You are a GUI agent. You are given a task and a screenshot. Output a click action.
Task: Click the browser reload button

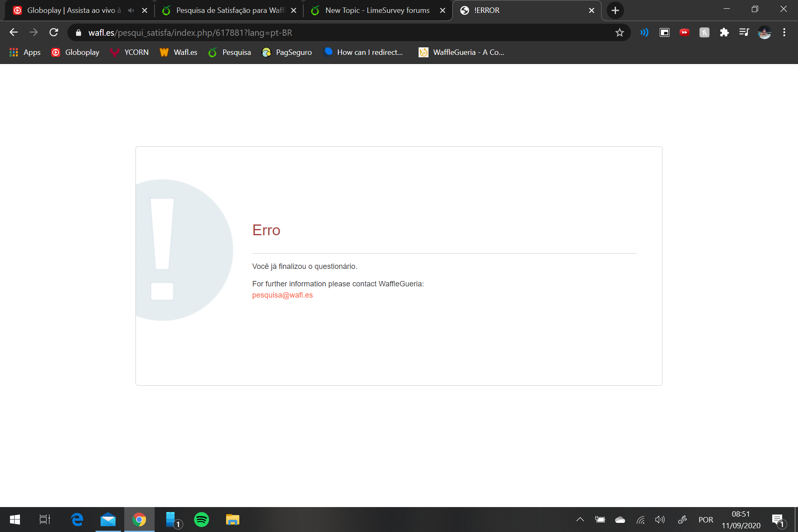click(x=54, y=32)
